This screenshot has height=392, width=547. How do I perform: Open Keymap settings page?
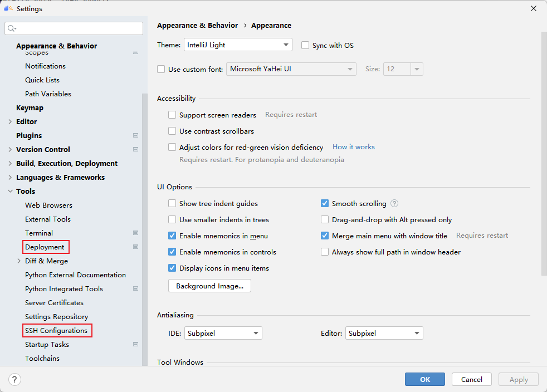[x=30, y=107]
